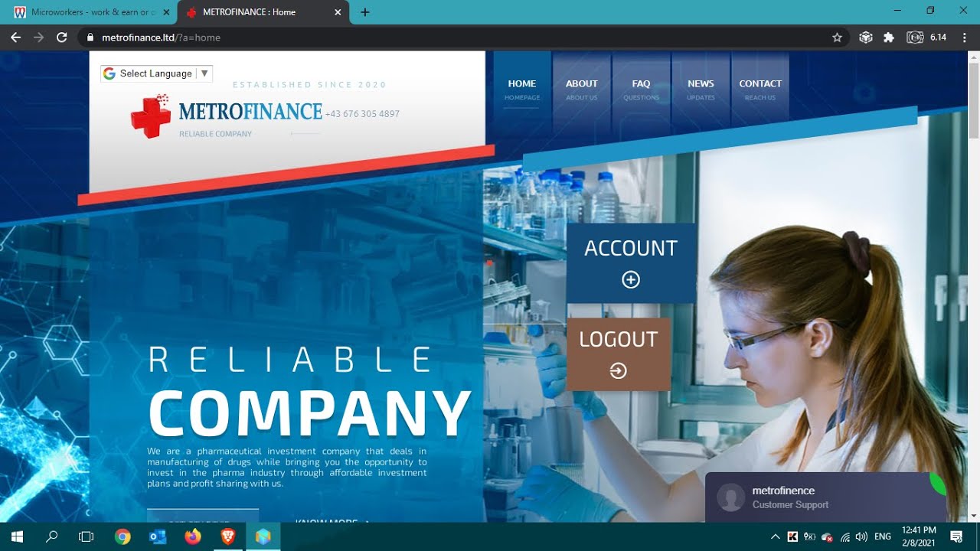The width and height of the screenshot is (980, 551).
Task: Show hidden system tray icons
Action: [x=775, y=537]
